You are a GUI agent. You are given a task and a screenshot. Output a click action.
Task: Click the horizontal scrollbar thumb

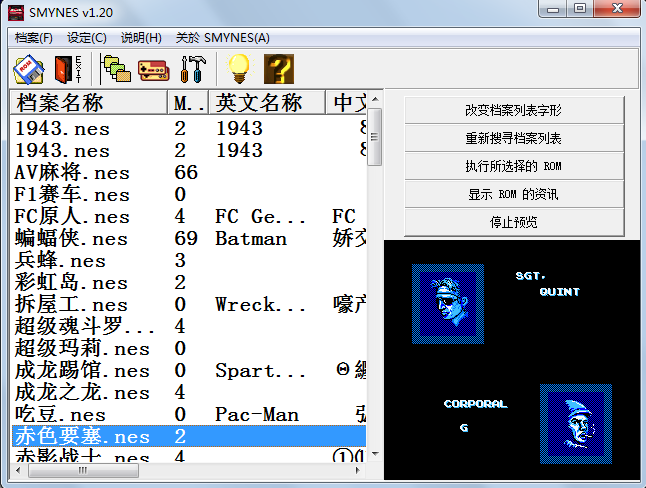(x=83, y=470)
